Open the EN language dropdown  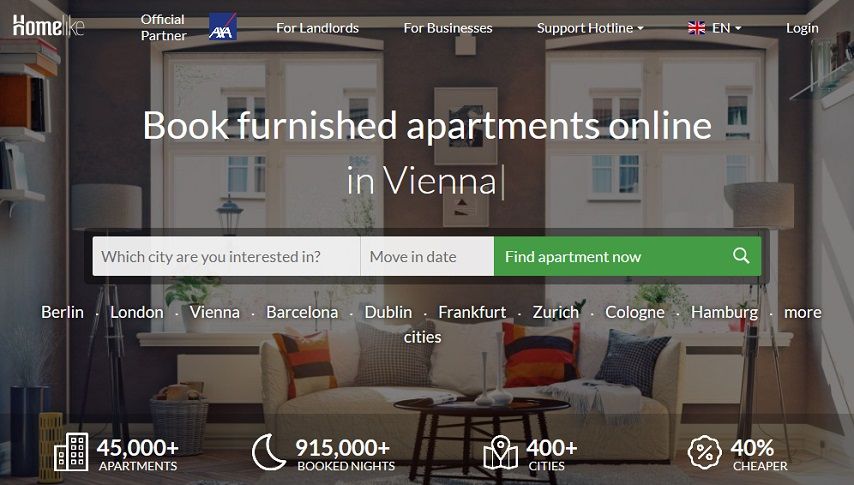(x=727, y=28)
